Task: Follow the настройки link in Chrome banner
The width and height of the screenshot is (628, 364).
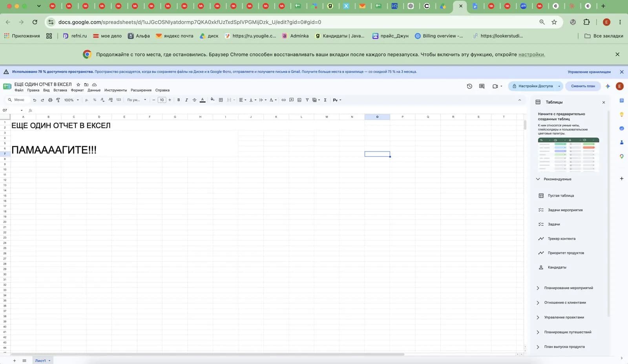Action: tap(531, 55)
